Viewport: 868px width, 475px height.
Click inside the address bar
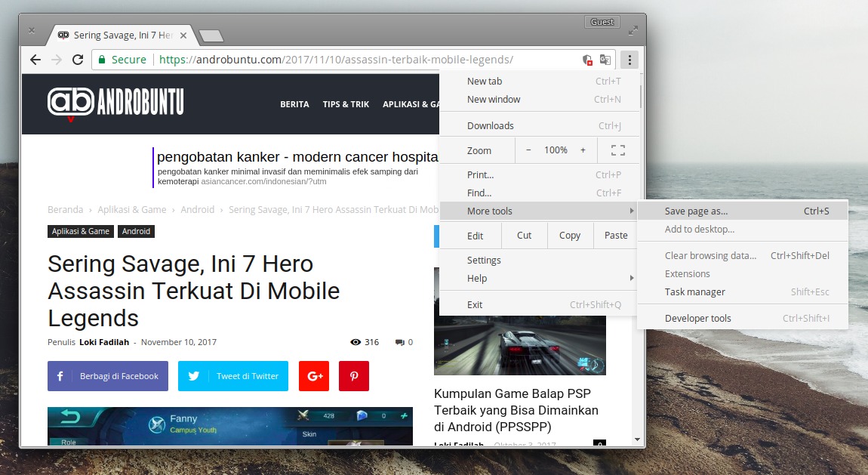click(340, 58)
